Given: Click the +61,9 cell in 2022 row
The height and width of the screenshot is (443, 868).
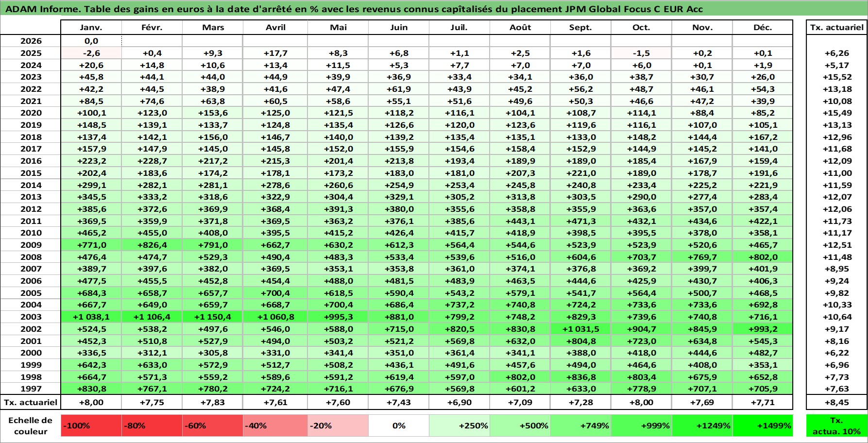Looking at the screenshot, I should (399, 89).
